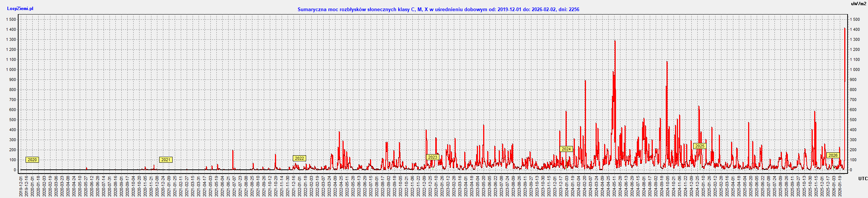Click the 2019-12-01 date on x-axis
The image size is (868, 198).
(x=21, y=186)
